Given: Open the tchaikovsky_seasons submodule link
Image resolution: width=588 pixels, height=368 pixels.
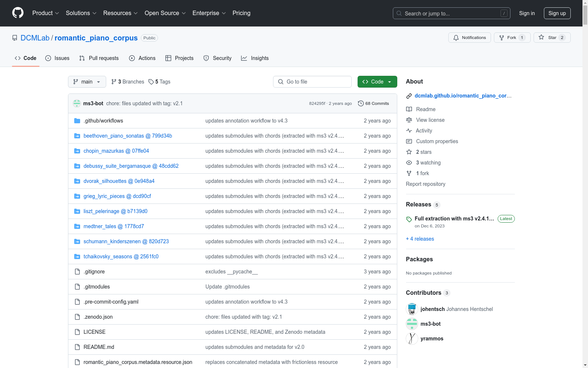Looking at the screenshot, I should (121, 256).
